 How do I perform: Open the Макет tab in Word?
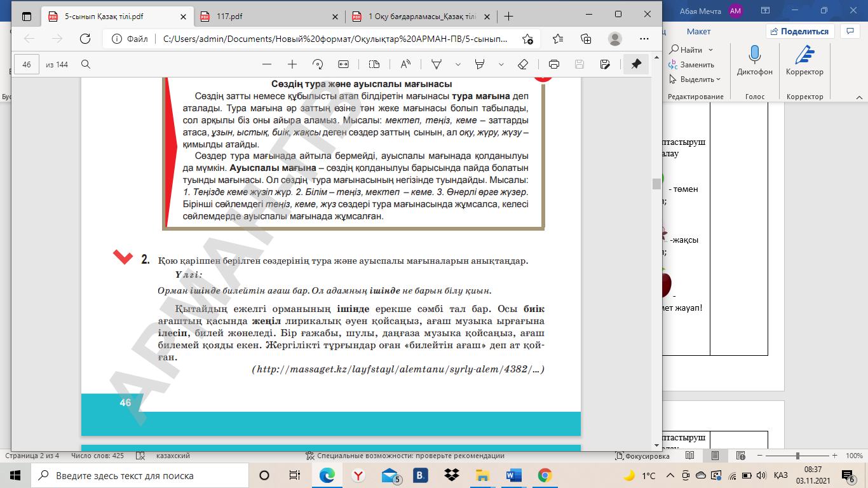(698, 31)
